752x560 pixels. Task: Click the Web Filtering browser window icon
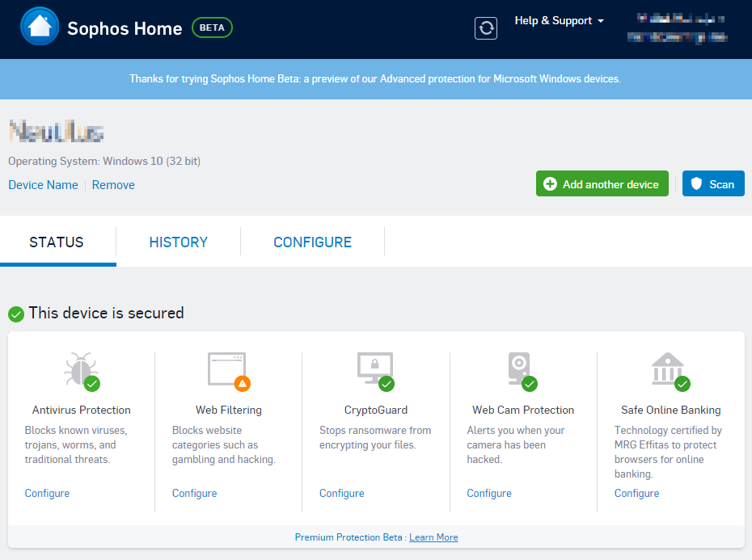coord(227,368)
